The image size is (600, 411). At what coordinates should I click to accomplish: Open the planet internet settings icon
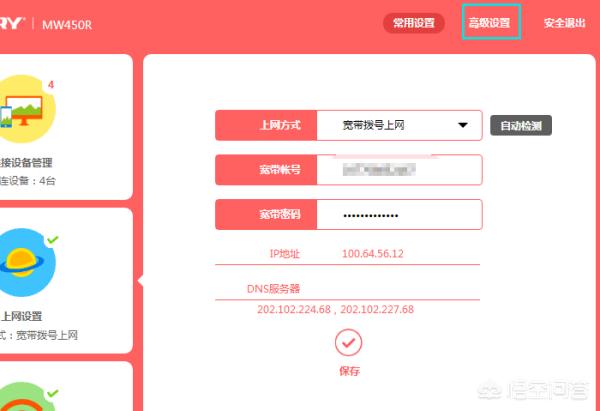point(25,263)
